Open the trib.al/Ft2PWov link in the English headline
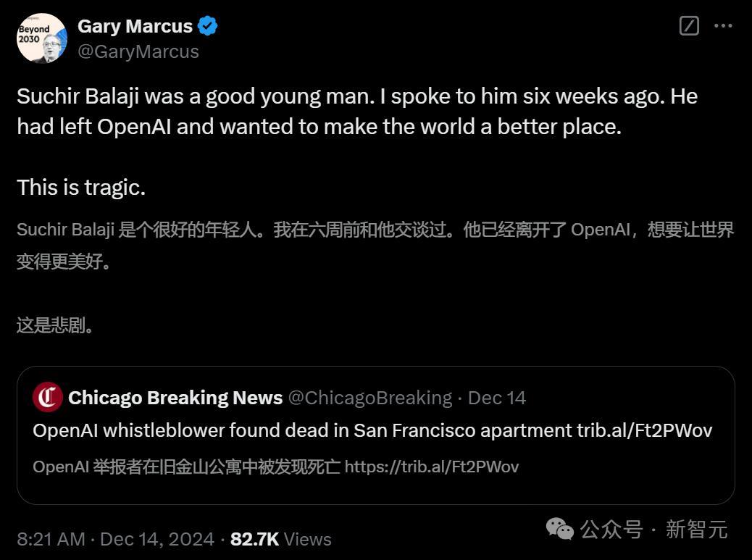The image size is (752, 560). 644,430
